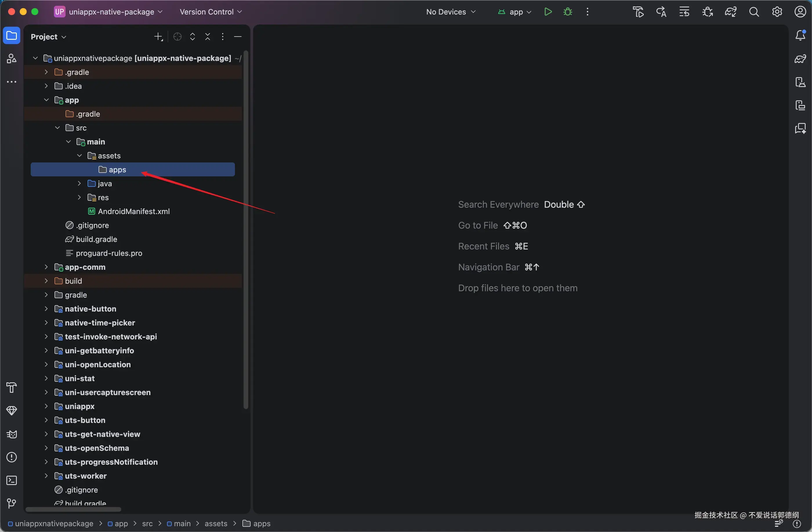Collapse the assets folder node
This screenshot has width=812, height=532.
[79, 155]
